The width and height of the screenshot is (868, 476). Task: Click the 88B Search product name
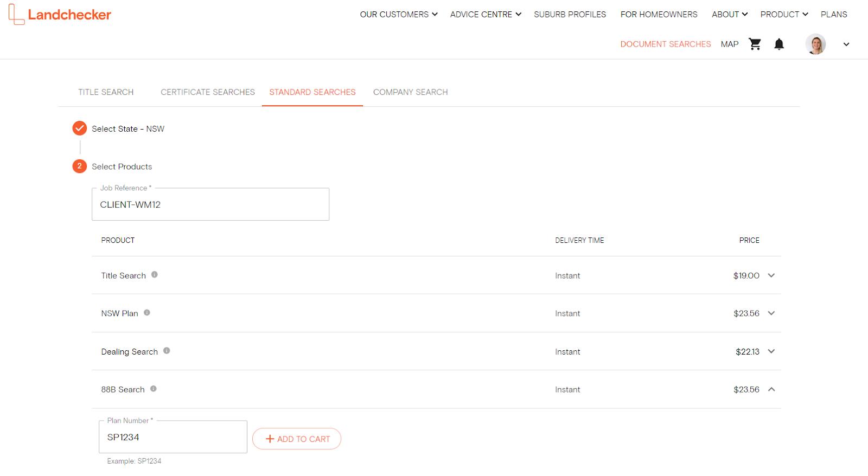123,390
